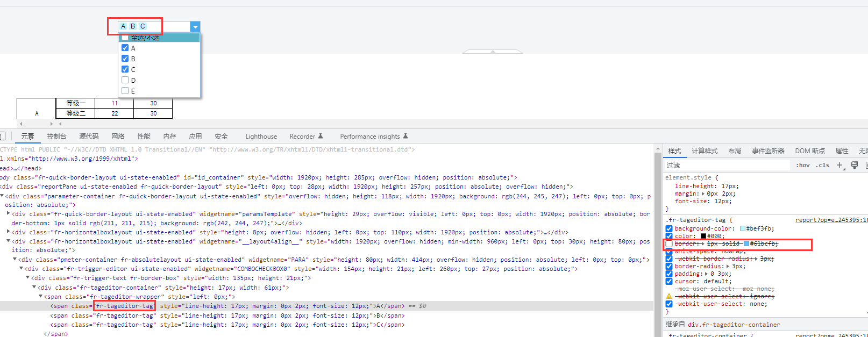Check option D in dropdown list

point(125,80)
